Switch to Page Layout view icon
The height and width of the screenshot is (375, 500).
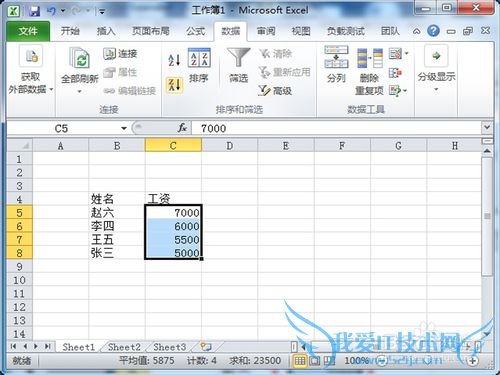(x=314, y=360)
